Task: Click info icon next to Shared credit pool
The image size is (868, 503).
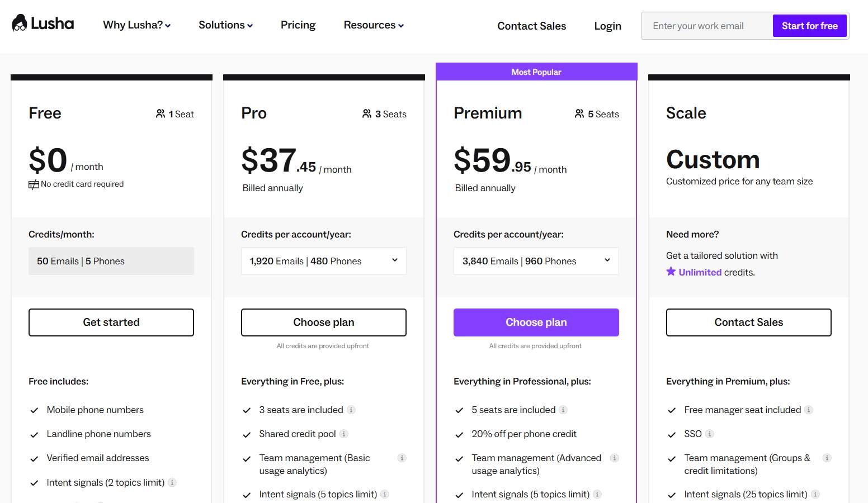Action: pos(344,434)
